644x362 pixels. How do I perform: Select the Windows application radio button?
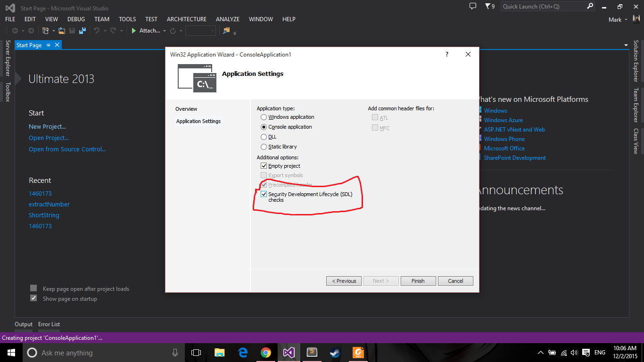[x=264, y=117]
